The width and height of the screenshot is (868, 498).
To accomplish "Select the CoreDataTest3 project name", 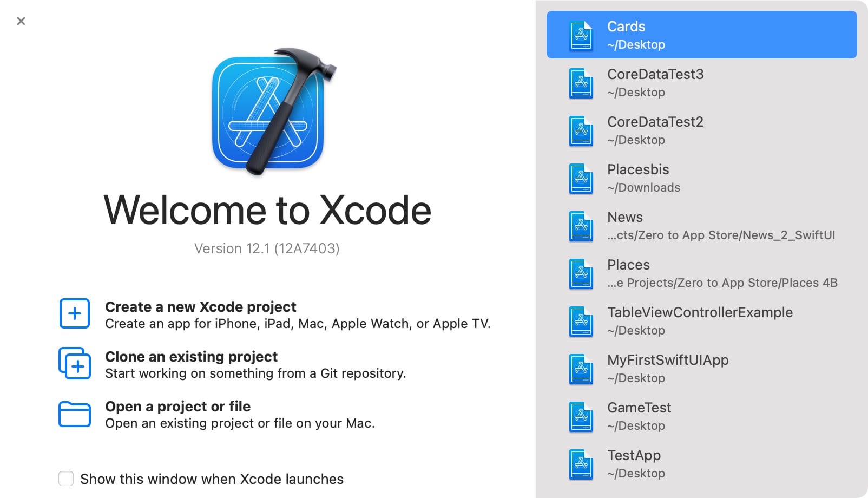I will [x=655, y=74].
